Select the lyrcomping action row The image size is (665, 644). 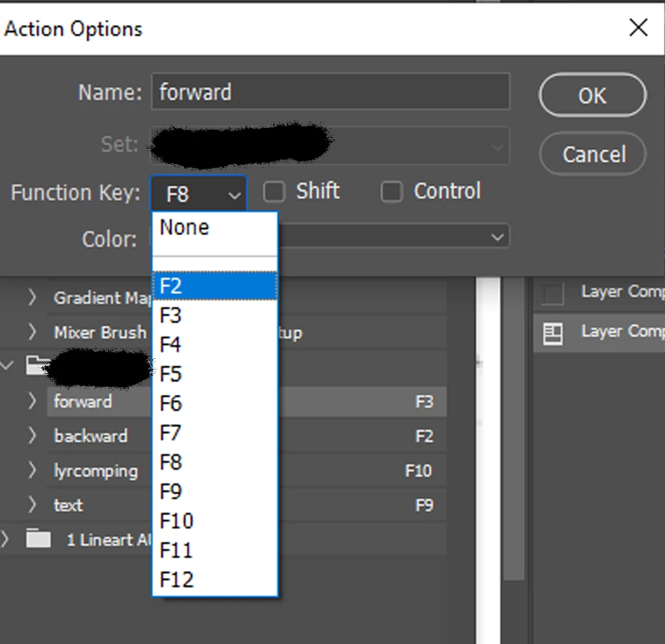246,470
